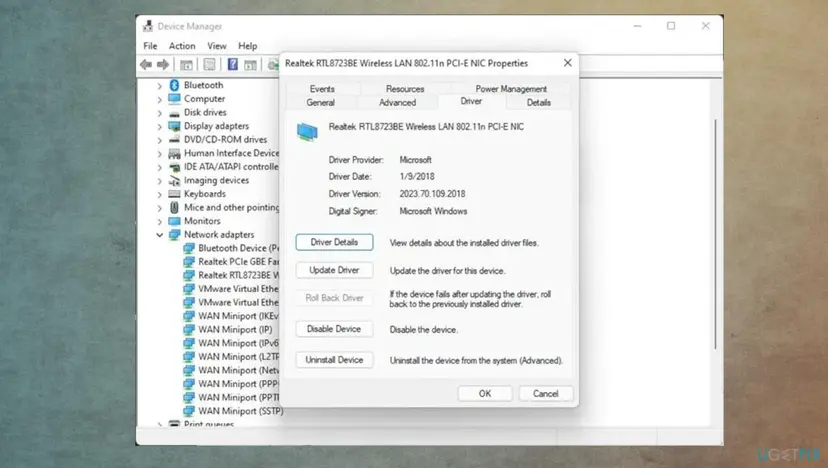Click the IDE ATA/ATAPI controllers icon
The image size is (828, 468).
pos(174,167)
